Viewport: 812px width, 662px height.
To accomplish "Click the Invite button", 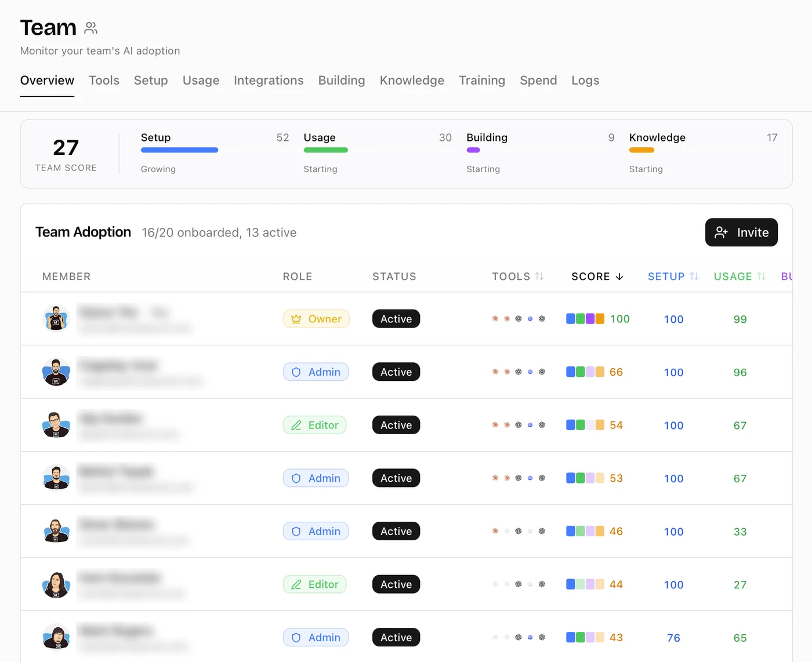I will point(741,232).
